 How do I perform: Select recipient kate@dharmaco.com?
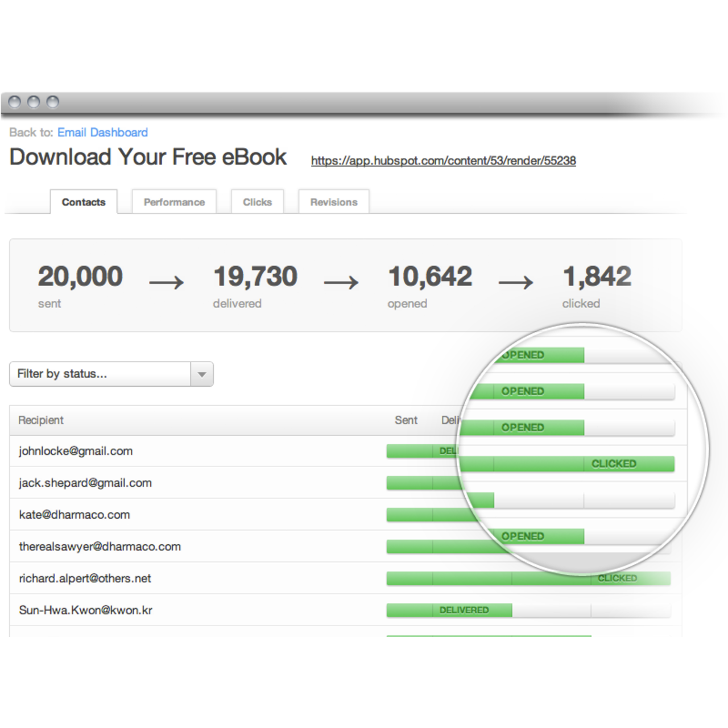tap(75, 515)
